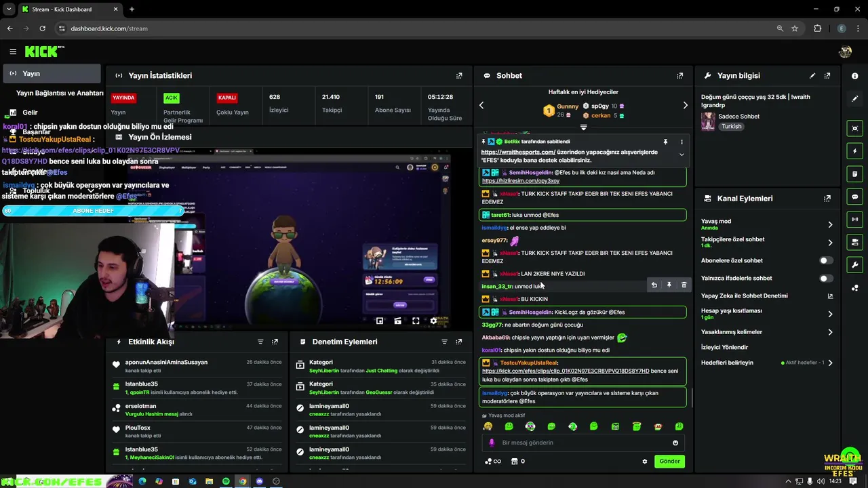The height and width of the screenshot is (488, 868).
Task: Collapse gifters leaderboard arrow under Gunnny
Action: pos(583,127)
